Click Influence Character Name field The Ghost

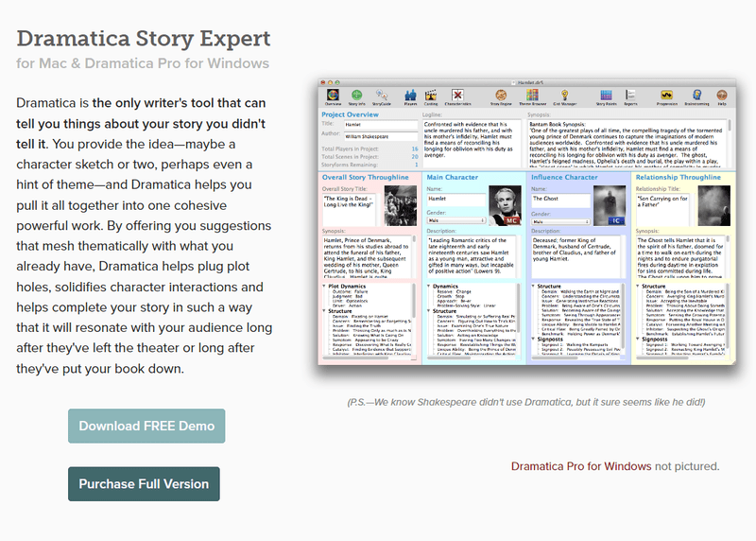560,201
